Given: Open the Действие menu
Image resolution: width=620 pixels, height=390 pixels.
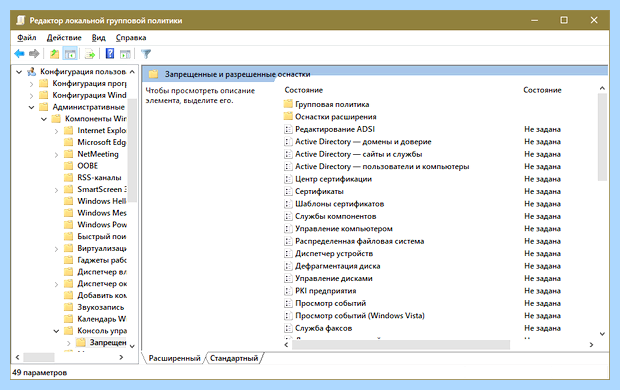Looking at the screenshot, I should (64, 38).
